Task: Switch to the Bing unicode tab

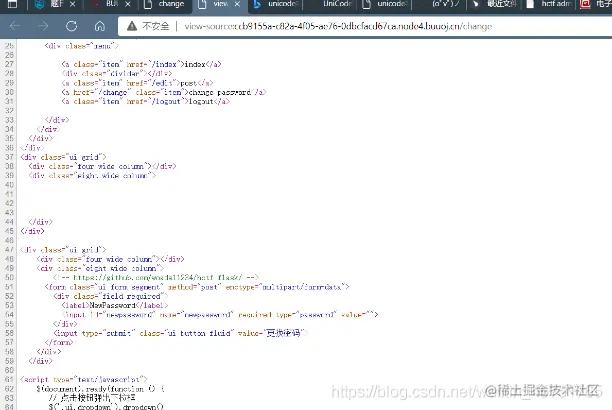Action: (275, 4)
